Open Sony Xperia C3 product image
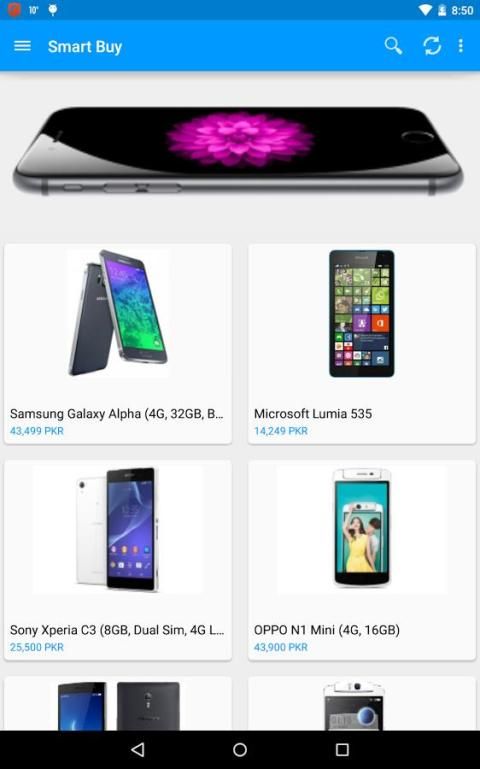The height and width of the screenshot is (769, 480). (118, 530)
